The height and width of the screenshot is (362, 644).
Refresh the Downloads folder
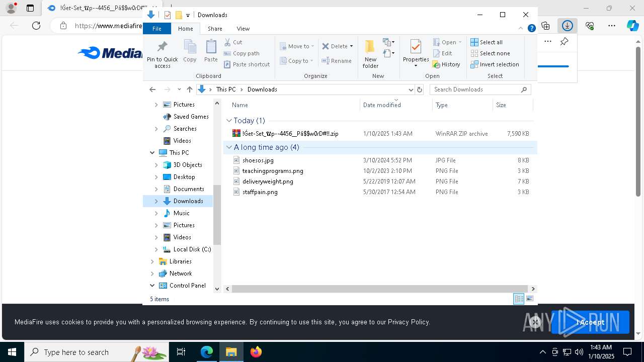(x=420, y=89)
